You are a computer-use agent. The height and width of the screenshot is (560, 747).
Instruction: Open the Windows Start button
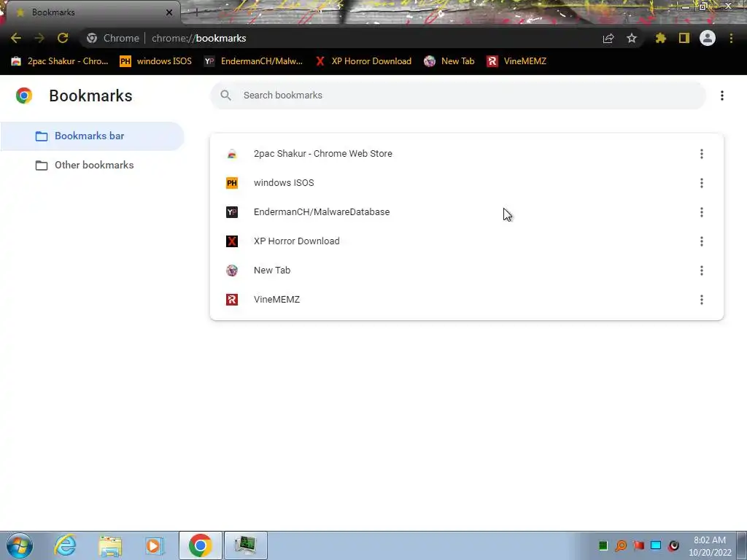pos(20,545)
